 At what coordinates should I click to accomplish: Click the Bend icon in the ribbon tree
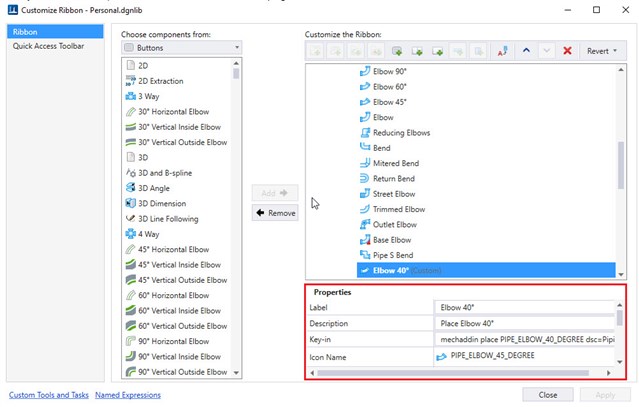(x=365, y=148)
